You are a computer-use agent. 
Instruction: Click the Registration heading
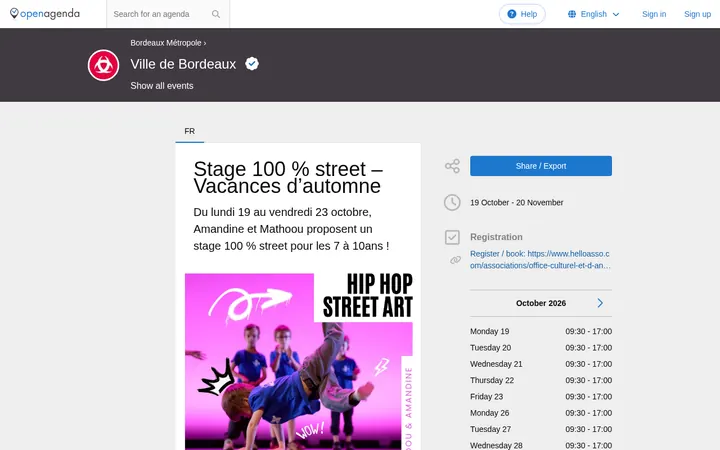tap(496, 237)
